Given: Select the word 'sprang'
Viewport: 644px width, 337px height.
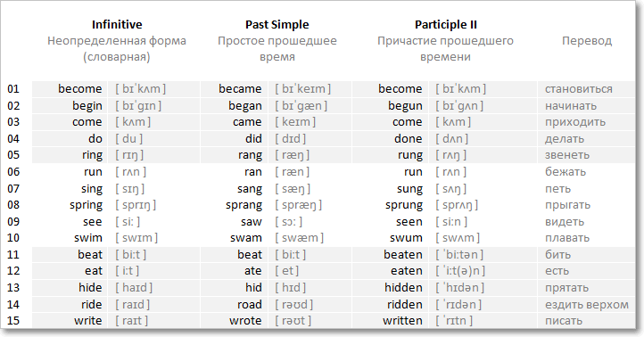Looking at the screenshot, I should coord(244,205).
